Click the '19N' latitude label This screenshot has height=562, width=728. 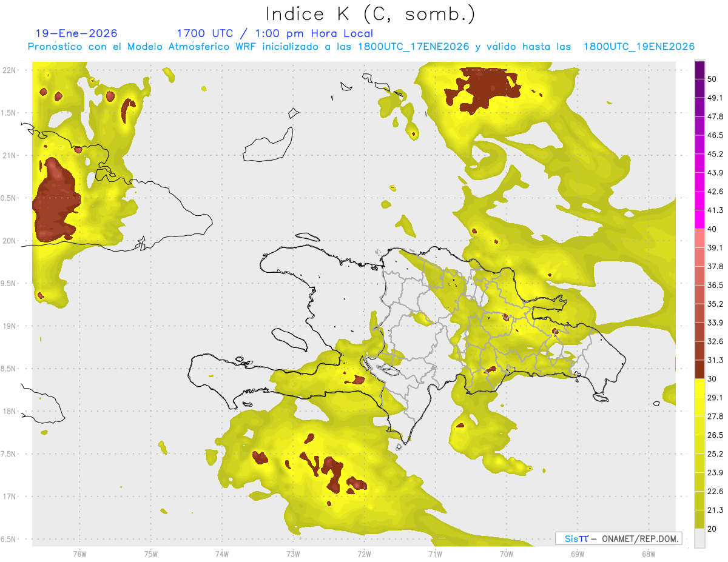click(x=8, y=326)
